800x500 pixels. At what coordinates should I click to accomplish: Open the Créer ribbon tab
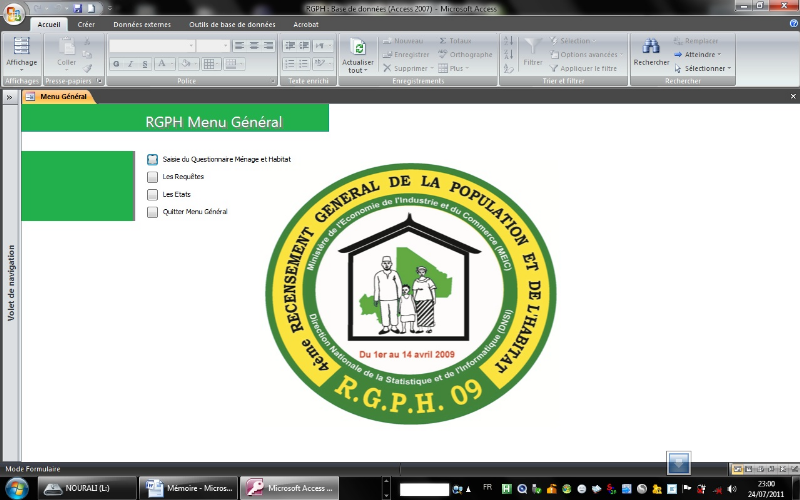pyautogui.click(x=86, y=24)
